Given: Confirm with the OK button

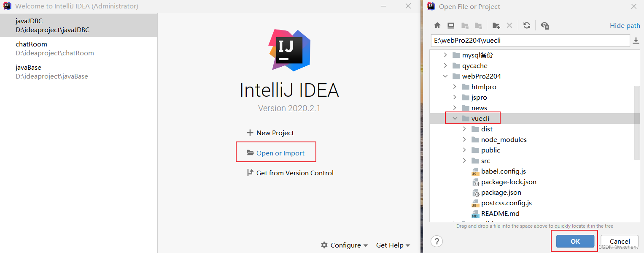Looking at the screenshot, I should (x=575, y=241).
